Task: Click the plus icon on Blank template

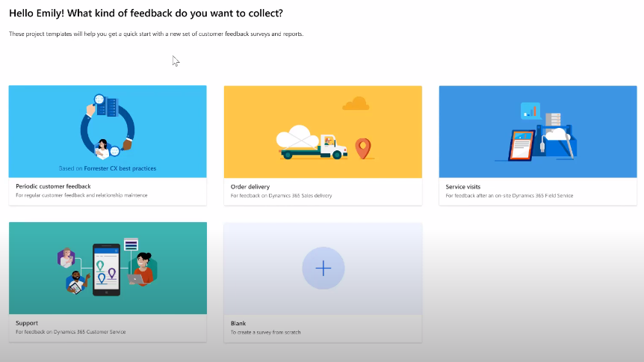Action: [x=323, y=269]
